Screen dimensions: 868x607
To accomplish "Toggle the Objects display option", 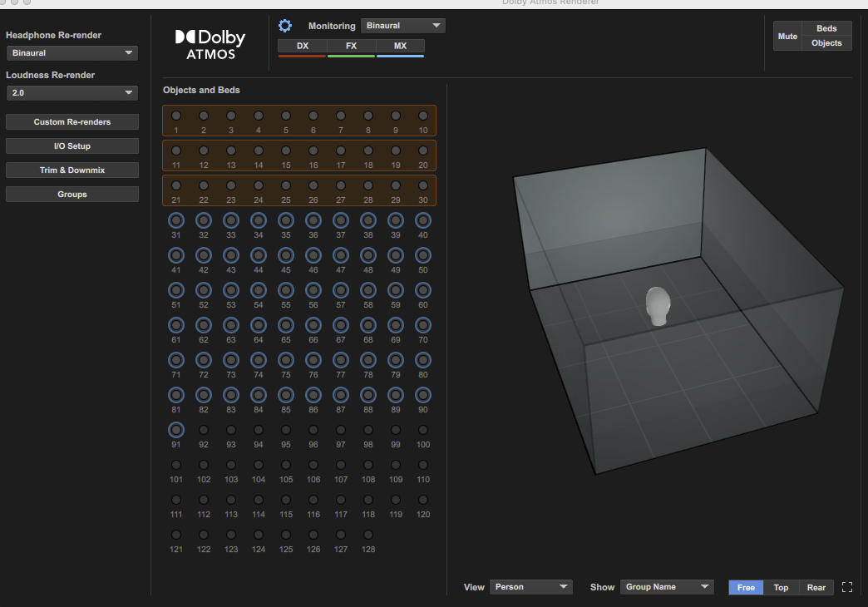I will (826, 42).
